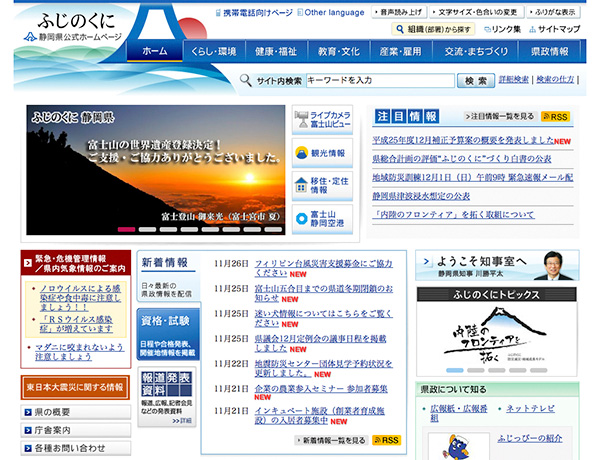Click the highlighted red slideshow indicator

coord(126,229)
